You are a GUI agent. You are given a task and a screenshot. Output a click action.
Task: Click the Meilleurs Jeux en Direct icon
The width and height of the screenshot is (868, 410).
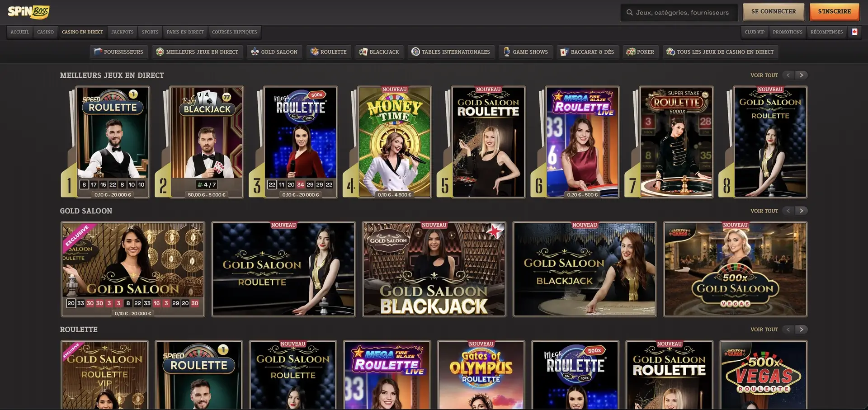coord(160,52)
